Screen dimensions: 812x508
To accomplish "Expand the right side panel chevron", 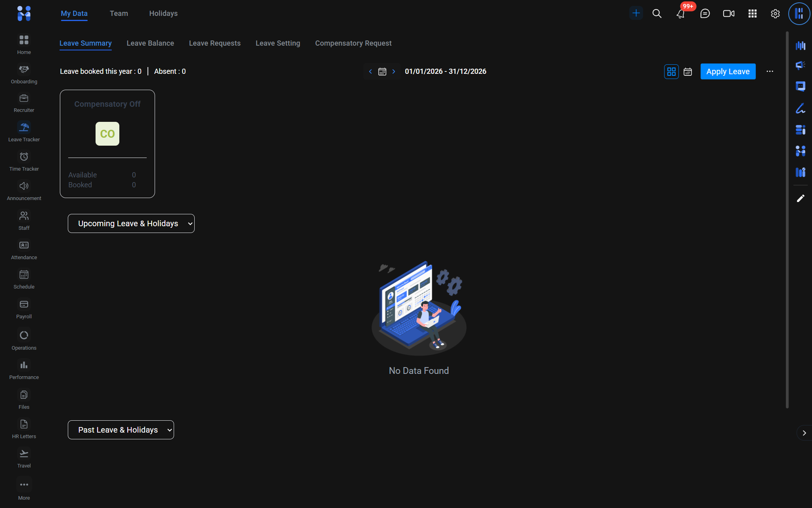I will pyautogui.click(x=804, y=433).
